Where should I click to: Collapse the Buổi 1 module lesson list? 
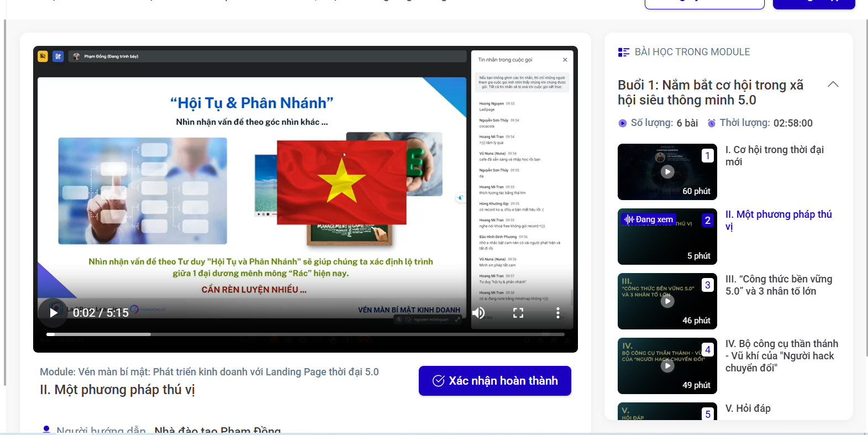833,85
